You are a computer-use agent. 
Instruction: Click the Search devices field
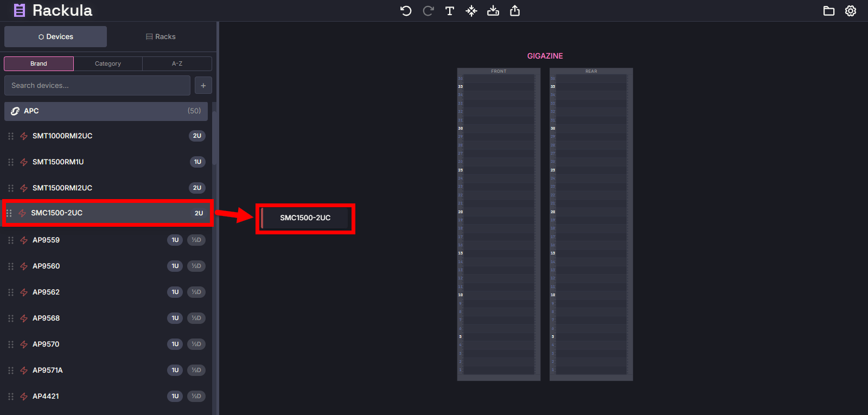[98, 85]
